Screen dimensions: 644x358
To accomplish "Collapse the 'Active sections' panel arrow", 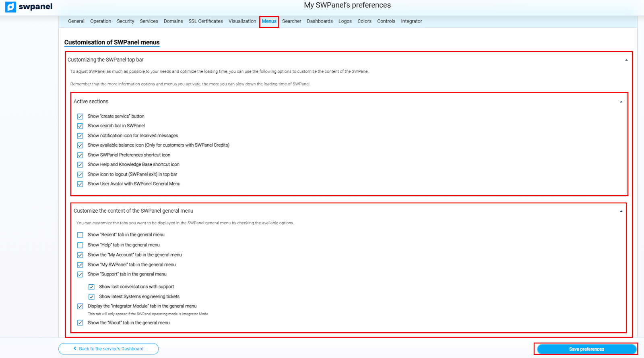I will [x=621, y=102].
